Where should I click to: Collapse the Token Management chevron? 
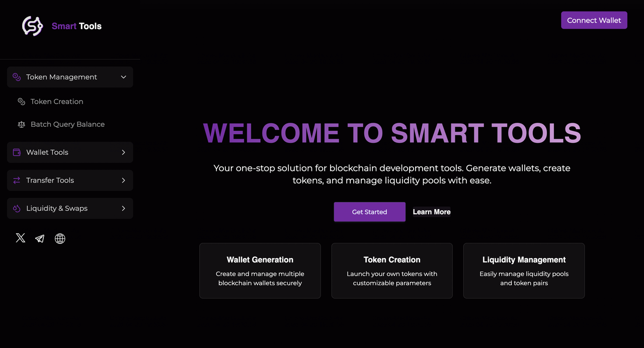(123, 77)
